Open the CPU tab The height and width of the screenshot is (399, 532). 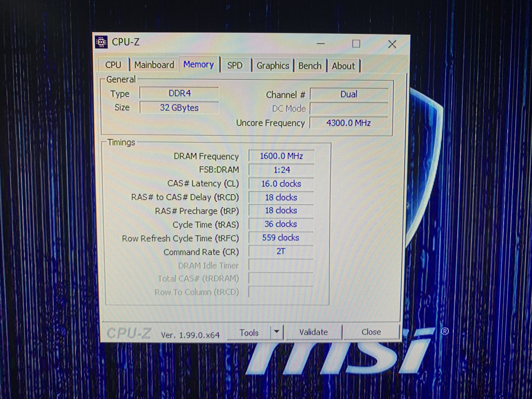113,65
